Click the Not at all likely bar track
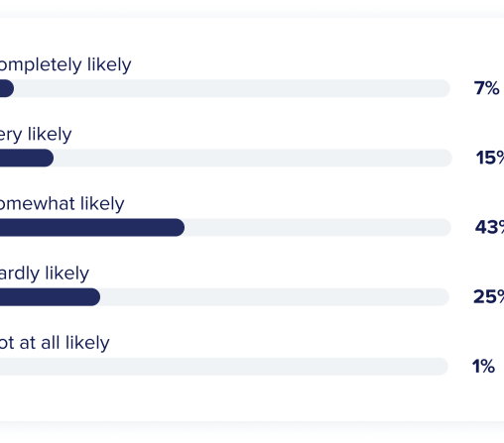 (x=224, y=367)
